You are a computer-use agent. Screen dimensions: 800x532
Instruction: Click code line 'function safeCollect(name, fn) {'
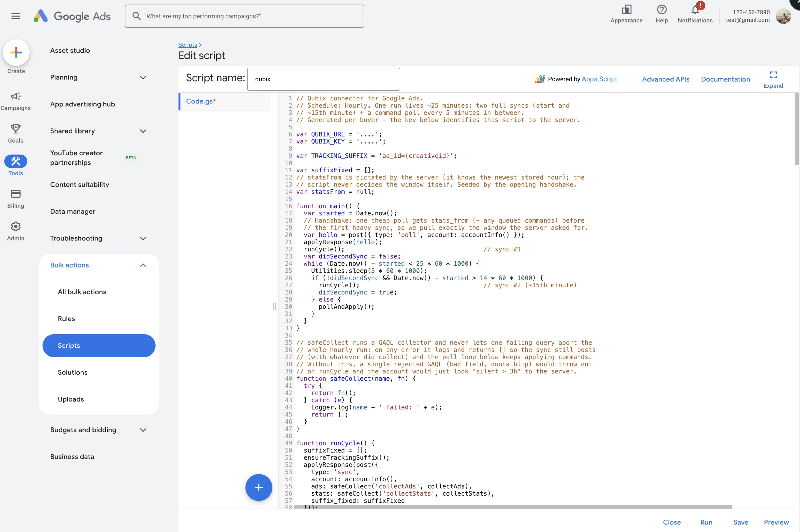point(356,378)
